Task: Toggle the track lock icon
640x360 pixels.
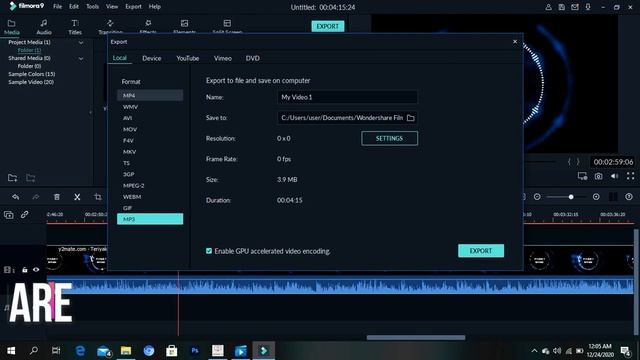Action: coord(24,270)
